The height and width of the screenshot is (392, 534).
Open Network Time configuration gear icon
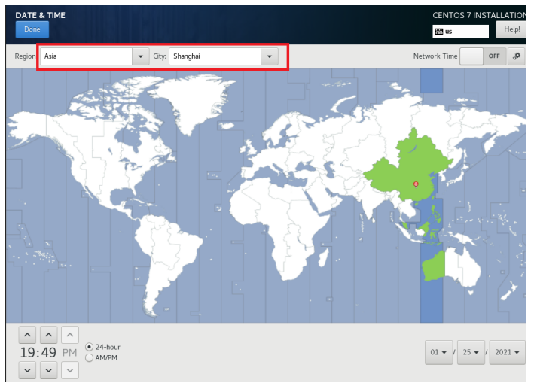(x=517, y=56)
